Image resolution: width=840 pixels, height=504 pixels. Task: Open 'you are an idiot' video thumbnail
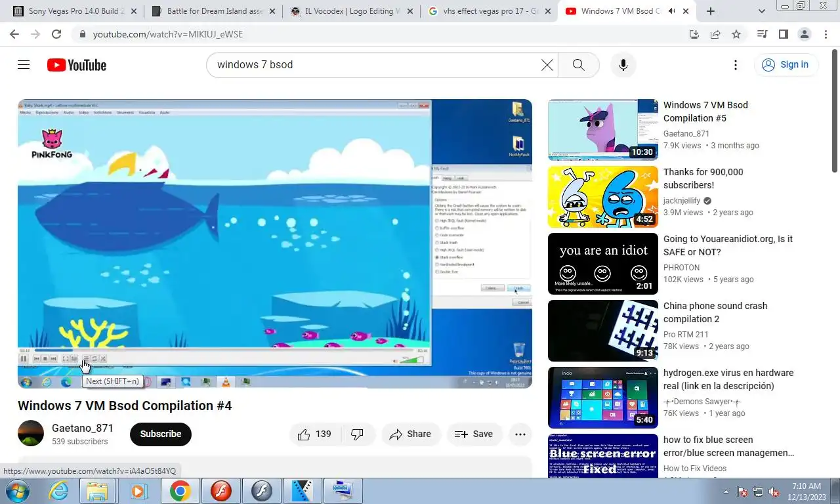tap(602, 264)
